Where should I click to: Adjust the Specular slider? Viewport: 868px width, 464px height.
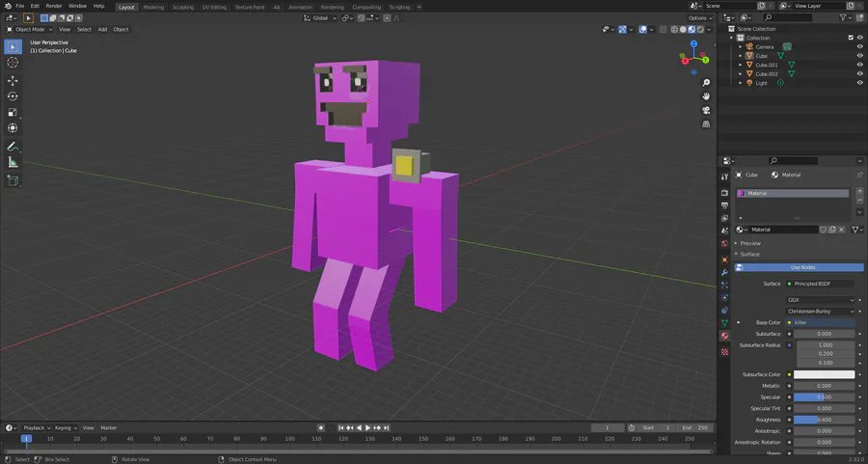point(825,397)
